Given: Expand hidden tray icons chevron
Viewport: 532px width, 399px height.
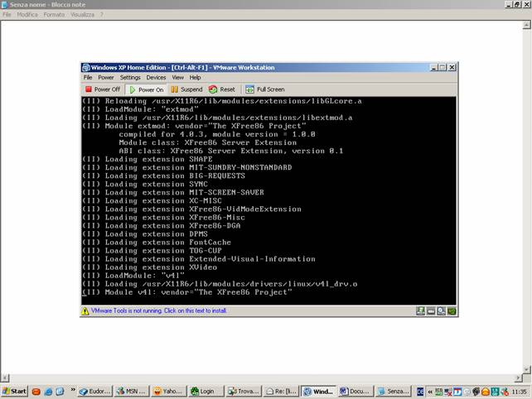Looking at the screenshot, I should pyautogui.click(x=430, y=392).
